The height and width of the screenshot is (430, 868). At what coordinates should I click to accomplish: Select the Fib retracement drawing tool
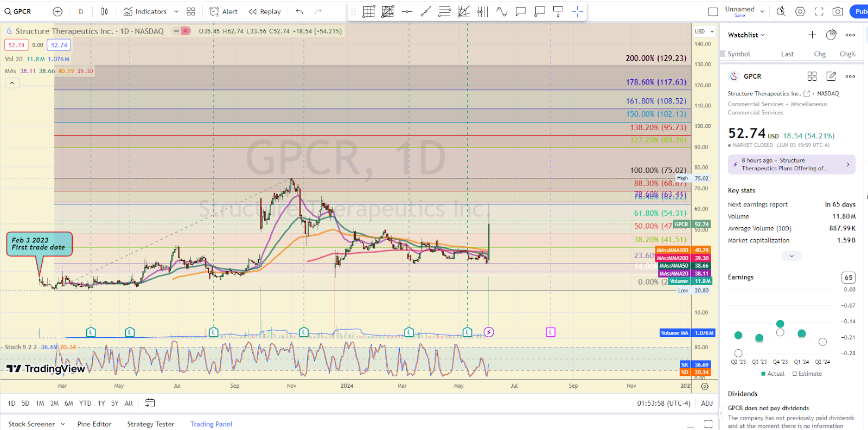(445, 11)
